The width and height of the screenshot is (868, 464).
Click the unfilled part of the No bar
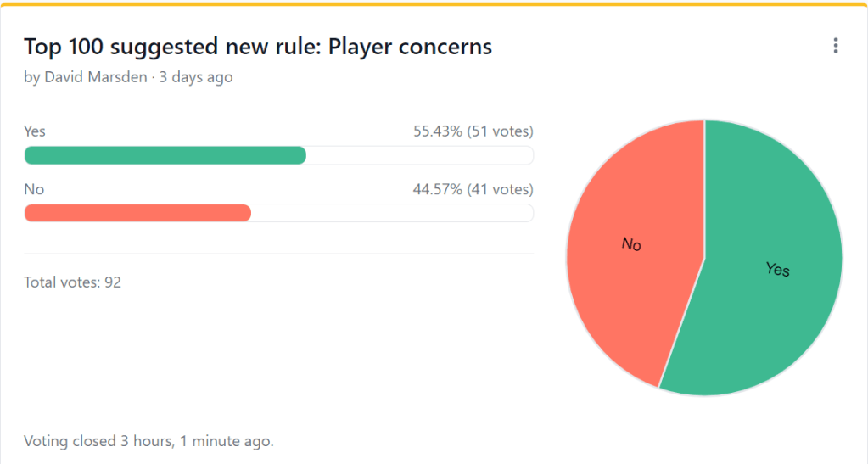pos(392,213)
